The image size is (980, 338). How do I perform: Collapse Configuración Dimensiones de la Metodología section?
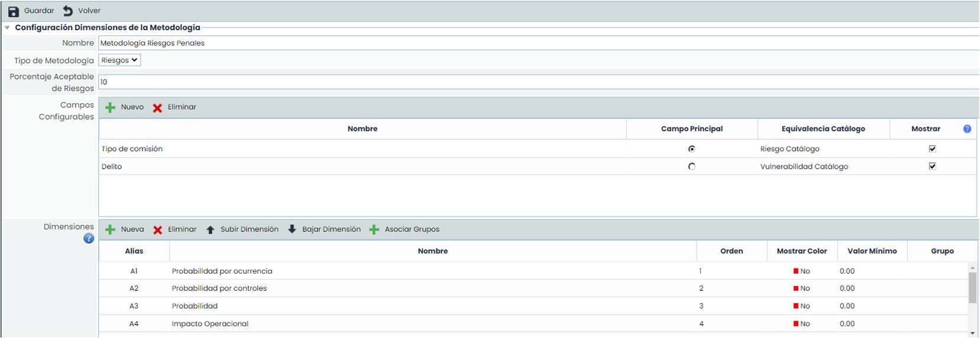pos(7,28)
